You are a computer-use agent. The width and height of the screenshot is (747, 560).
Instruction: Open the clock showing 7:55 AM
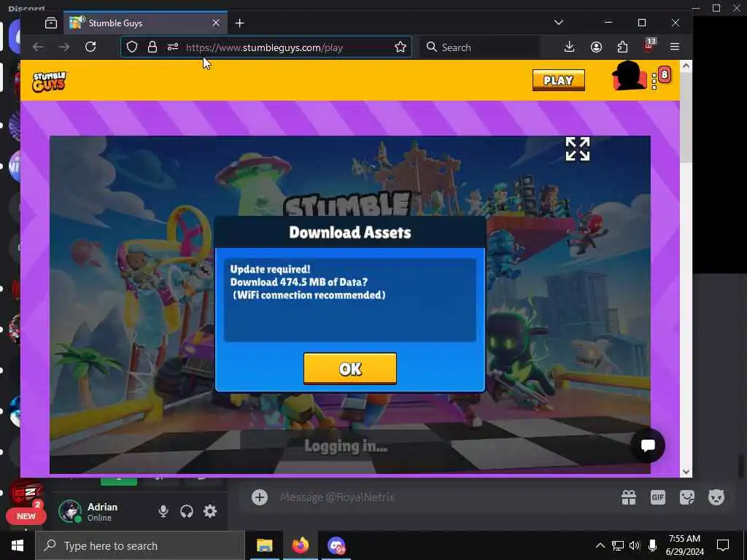coord(684,545)
